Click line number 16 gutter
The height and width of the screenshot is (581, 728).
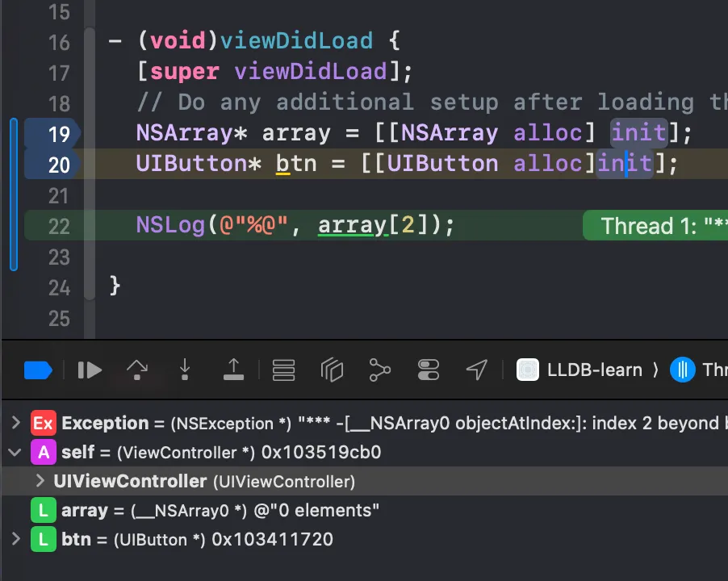[58, 42]
